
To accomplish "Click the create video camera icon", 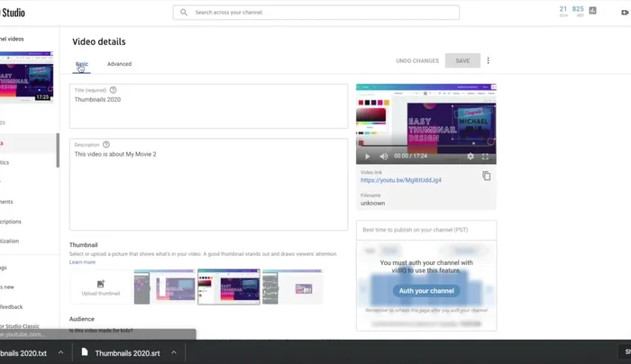I will click(625, 13).
